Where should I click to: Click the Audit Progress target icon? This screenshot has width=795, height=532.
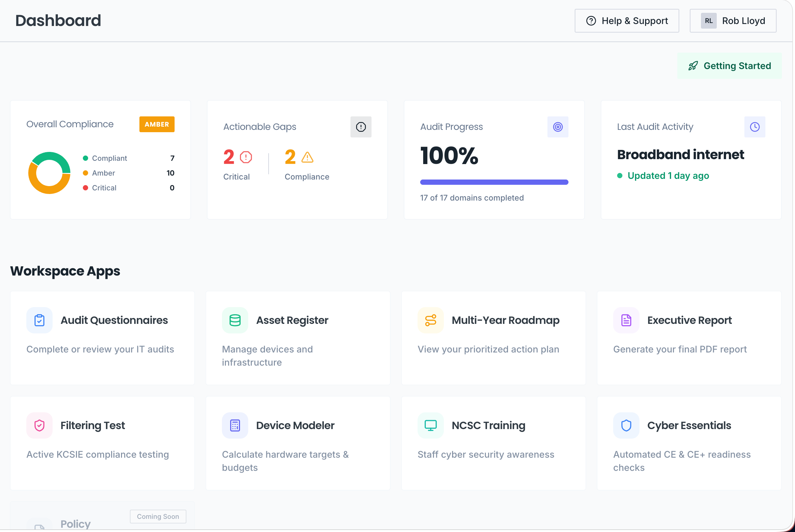558,127
